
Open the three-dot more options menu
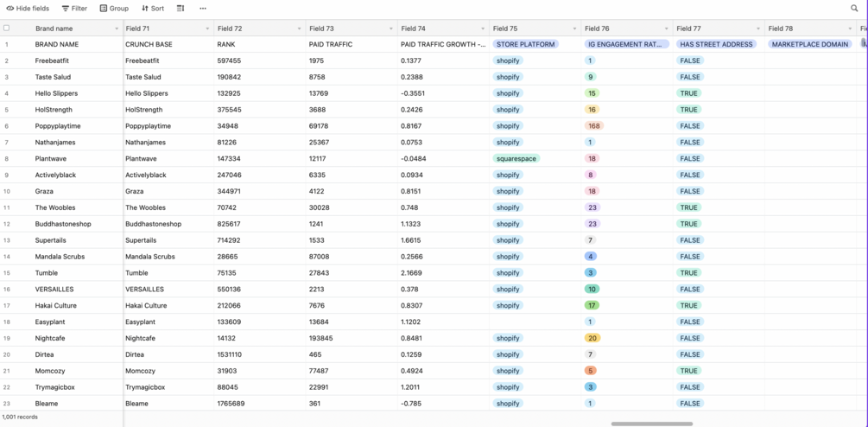[x=203, y=9]
